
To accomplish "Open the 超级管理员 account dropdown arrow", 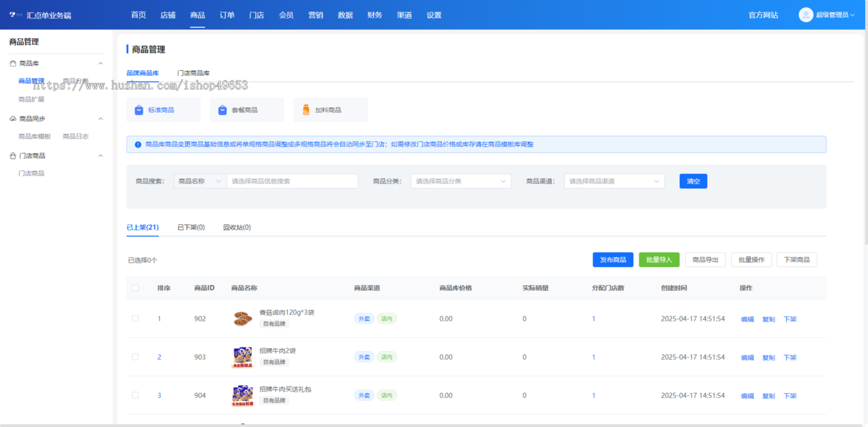I will pyautogui.click(x=854, y=15).
